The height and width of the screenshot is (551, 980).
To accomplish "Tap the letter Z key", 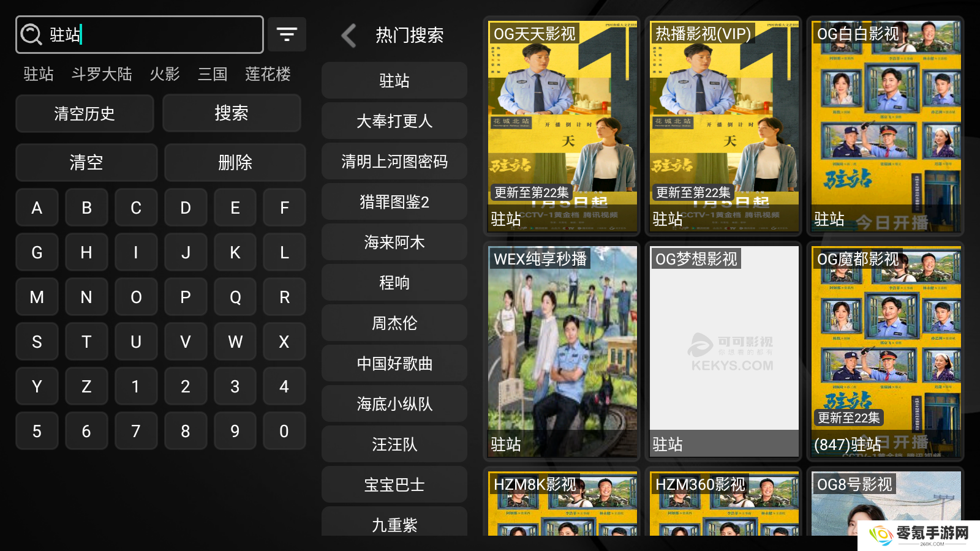I will 86,386.
